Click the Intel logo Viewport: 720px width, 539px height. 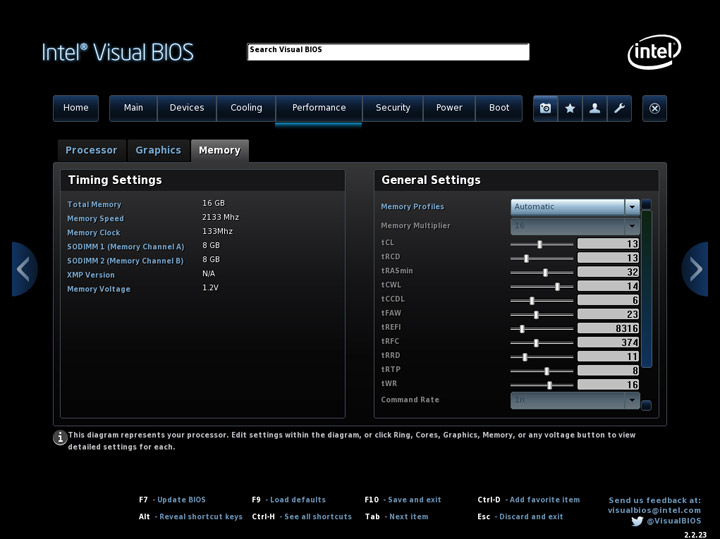[x=654, y=51]
